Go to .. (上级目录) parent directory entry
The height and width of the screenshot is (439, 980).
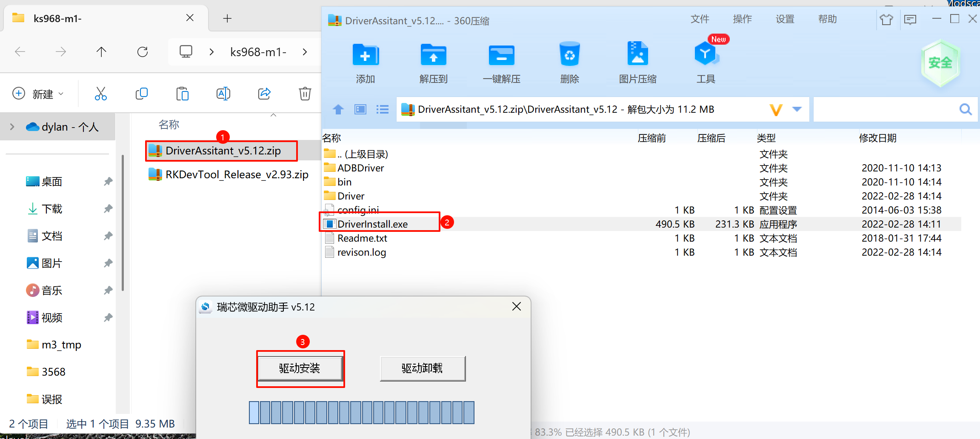click(356, 154)
